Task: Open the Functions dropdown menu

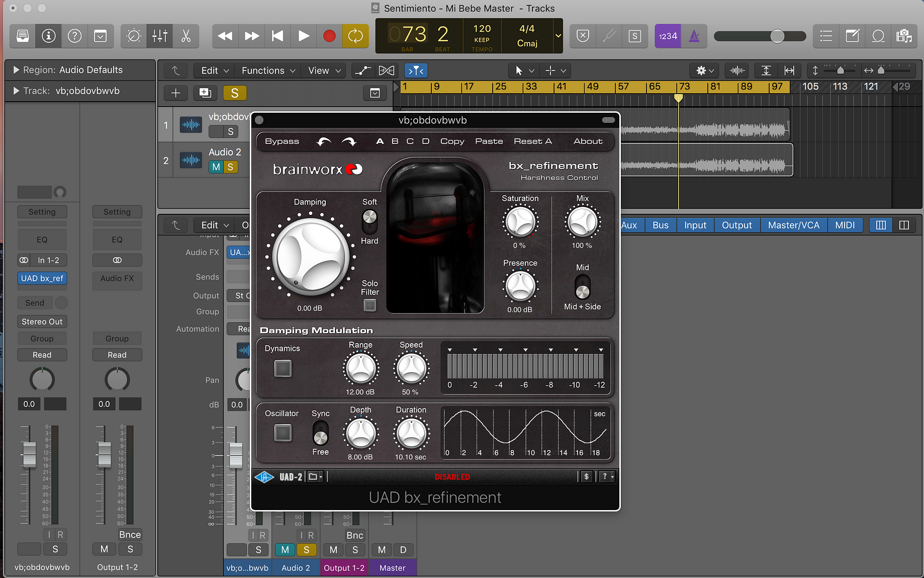Action: [x=268, y=70]
